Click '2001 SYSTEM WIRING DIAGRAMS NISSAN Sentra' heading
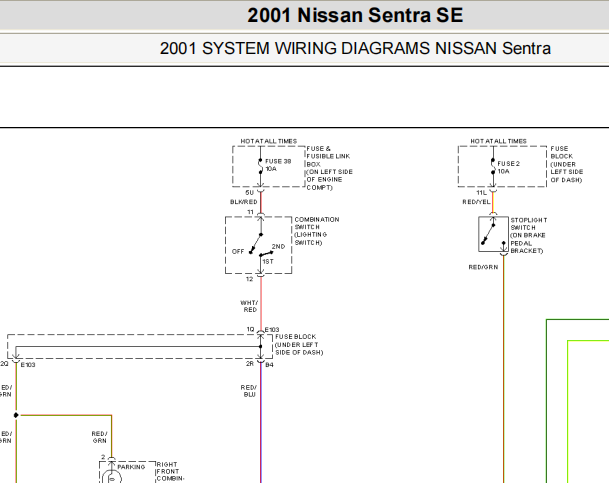The height and width of the screenshot is (483, 609). 355,49
